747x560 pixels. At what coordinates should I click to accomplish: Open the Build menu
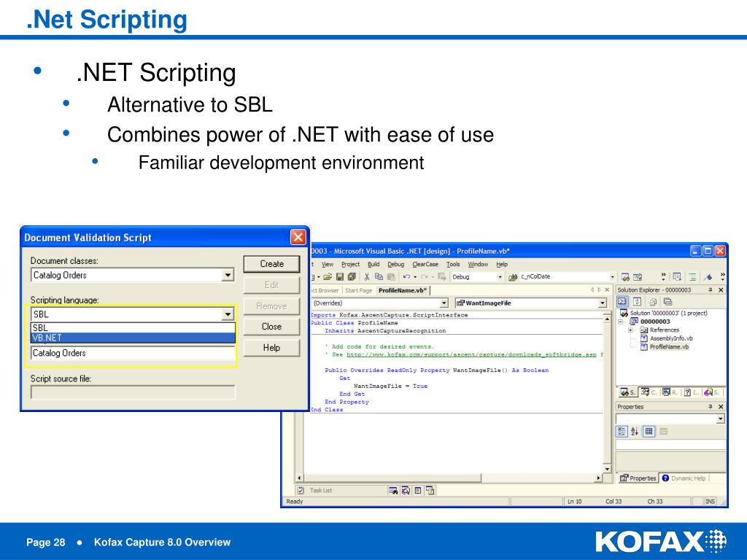(373, 264)
